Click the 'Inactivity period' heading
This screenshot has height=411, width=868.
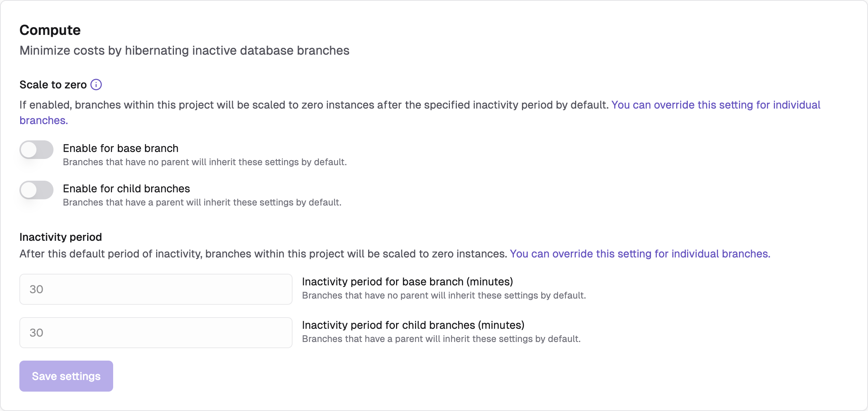point(61,237)
